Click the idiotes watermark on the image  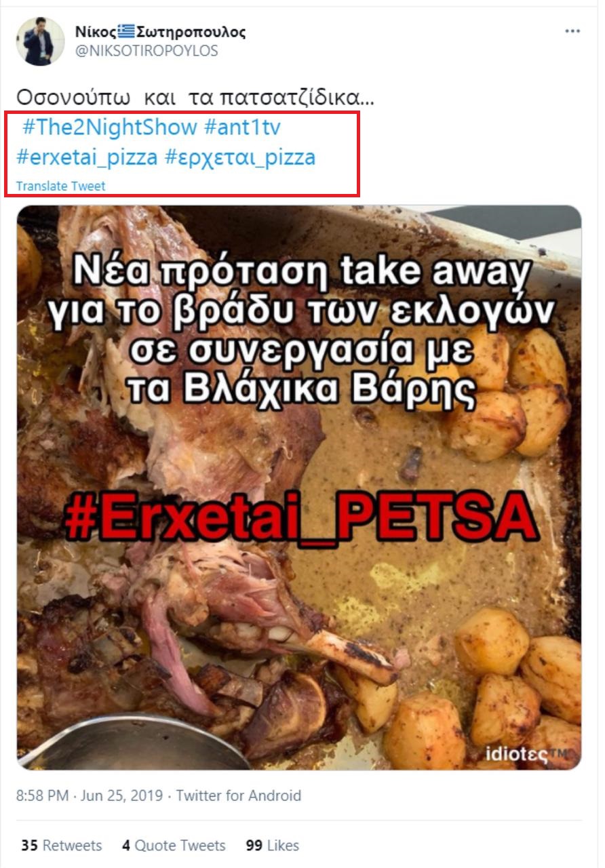[x=526, y=751]
